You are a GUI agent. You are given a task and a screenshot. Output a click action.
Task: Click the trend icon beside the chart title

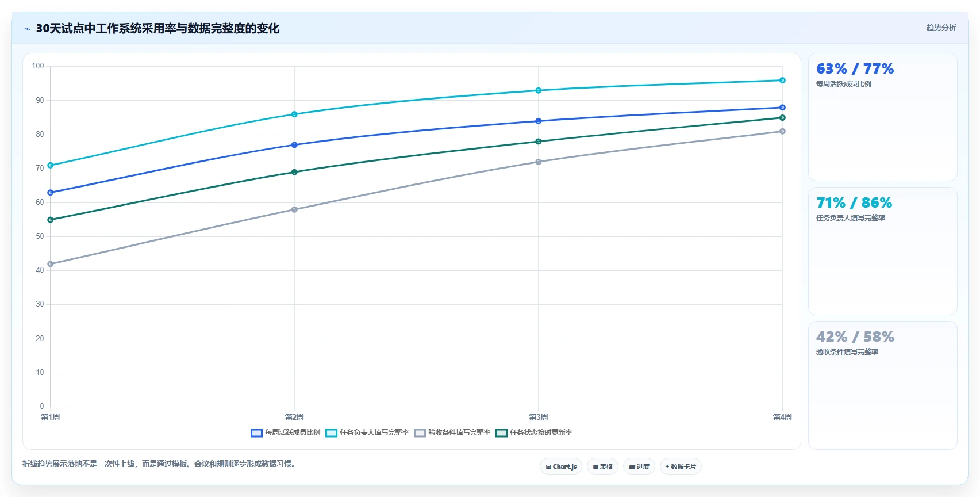(27, 29)
